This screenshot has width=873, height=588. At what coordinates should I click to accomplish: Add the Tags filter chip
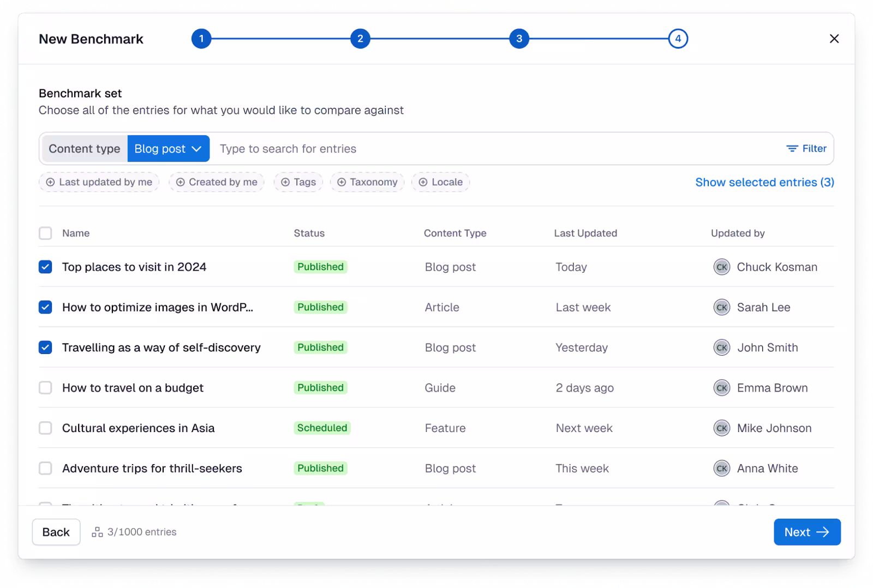[298, 182]
